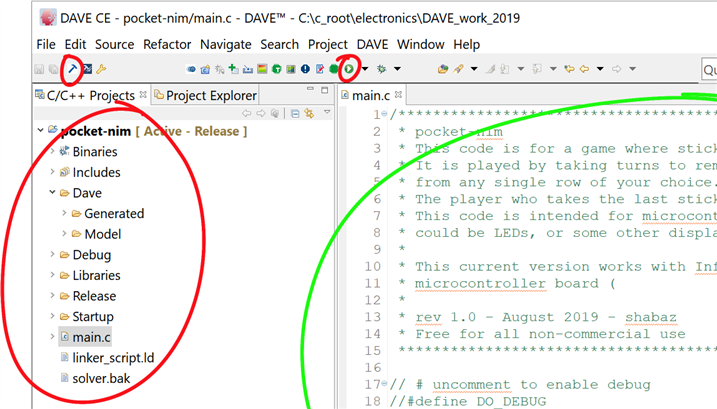717x409 pixels.
Task: Click the green plus Add New APP icon
Action: coord(234,69)
